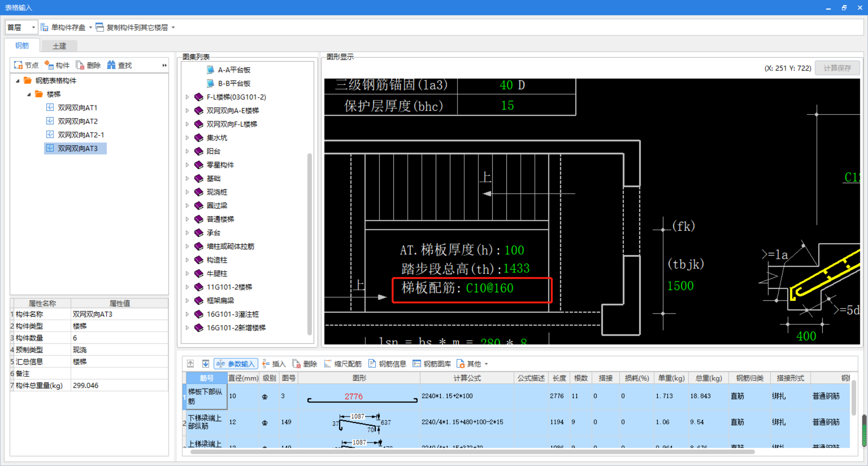The image size is (868, 466).
Task: Open 钢筋信息 rebar information
Action: [x=387, y=364]
